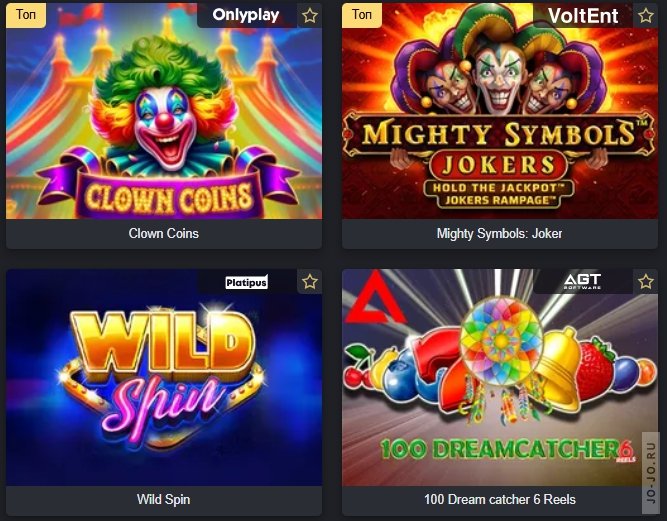Screen dimensions: 667x521
Task: Click the Wild Spin title caption
Action: [163, 499]
